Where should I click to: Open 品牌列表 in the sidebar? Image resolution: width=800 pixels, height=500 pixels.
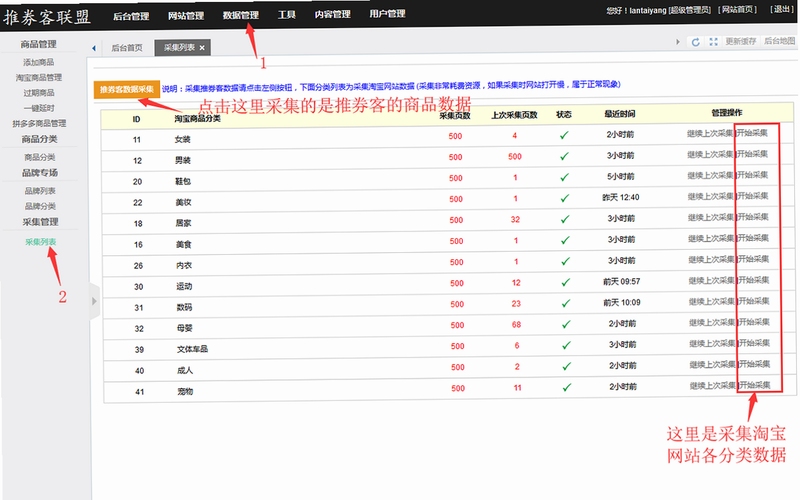click(40, 191)
